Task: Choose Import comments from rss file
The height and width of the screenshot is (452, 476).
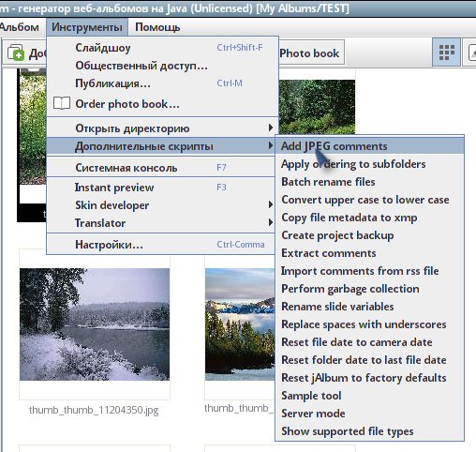Action: click(369, 271)
